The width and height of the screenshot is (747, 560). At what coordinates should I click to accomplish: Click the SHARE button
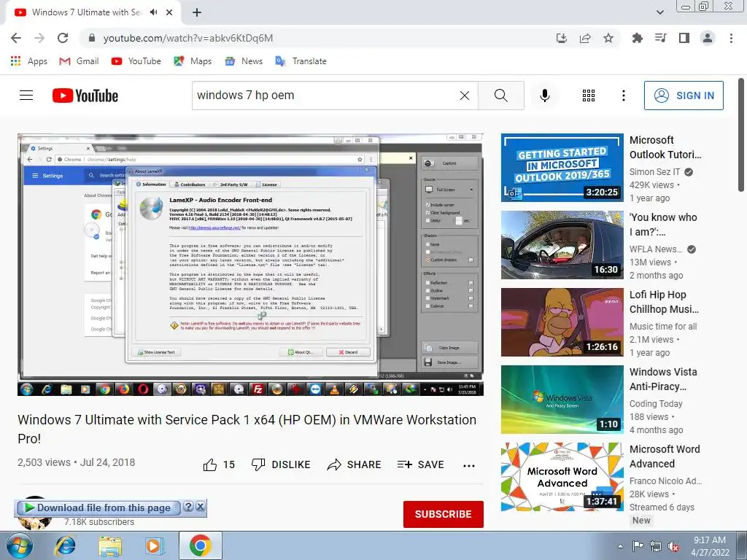(354, 464)
